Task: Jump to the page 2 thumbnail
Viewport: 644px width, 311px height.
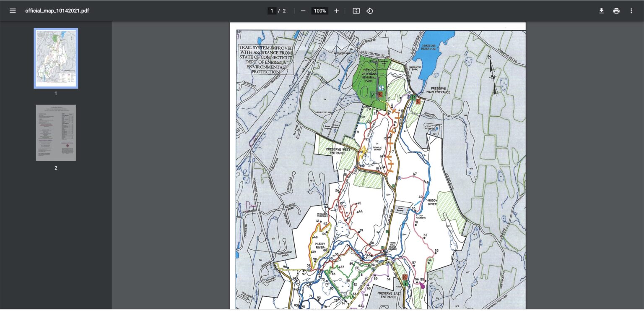Action: [x=56, y=133]
